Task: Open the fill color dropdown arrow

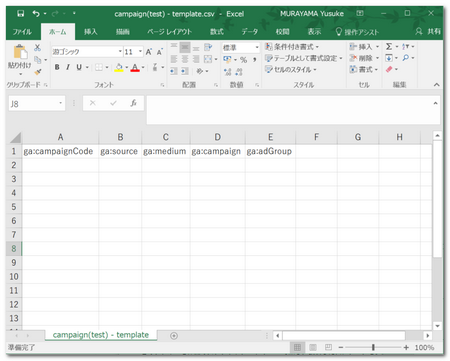Action: coord(127,68)
